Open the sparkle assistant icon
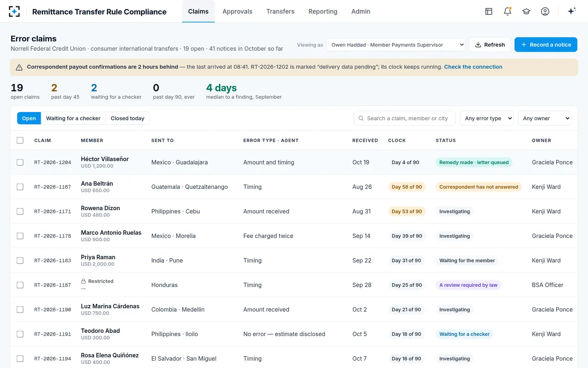588x368 pixels. pos(572,11)
